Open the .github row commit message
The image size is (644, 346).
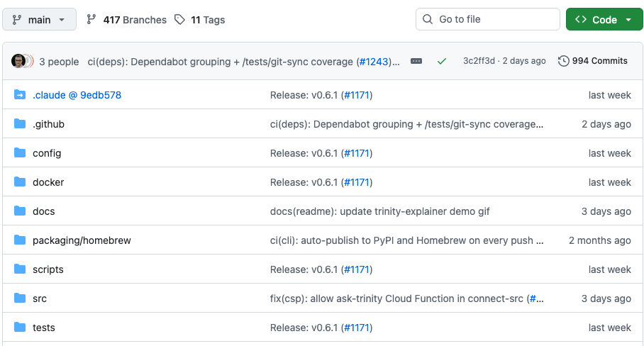pyautogui.click(x=406, y=124)
